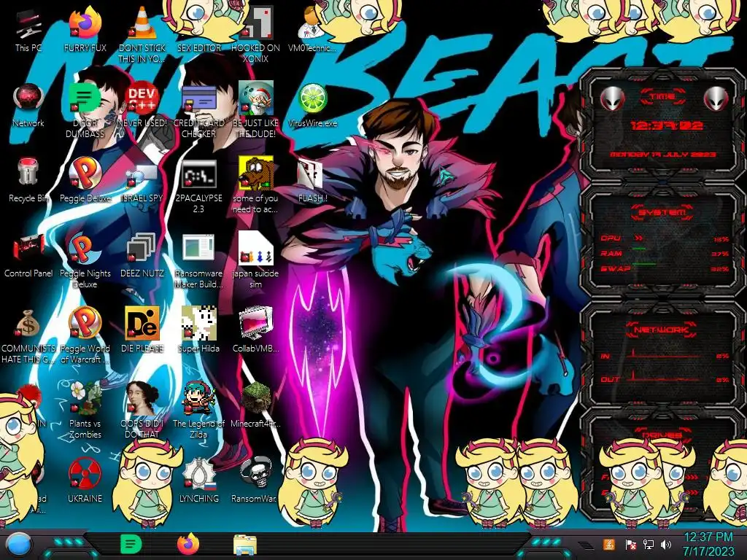Click the left alien head icon in widget
This screenshot has height=560, width=747.
click(x=613, y=99)
